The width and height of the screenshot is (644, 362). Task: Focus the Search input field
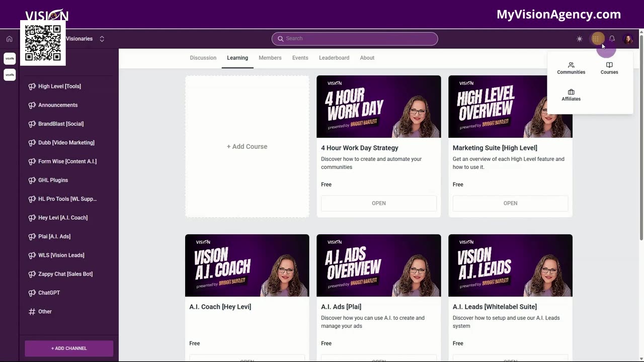(x=355, y=39)
